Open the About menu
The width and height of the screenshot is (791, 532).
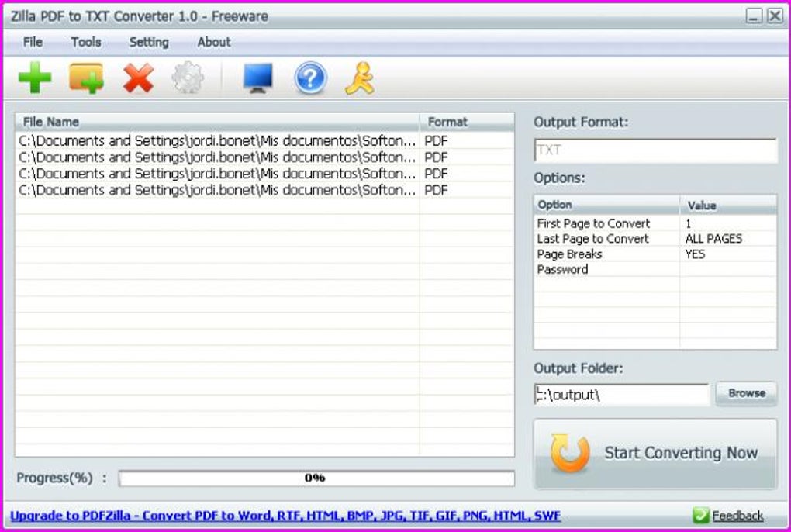coord(214,43)
